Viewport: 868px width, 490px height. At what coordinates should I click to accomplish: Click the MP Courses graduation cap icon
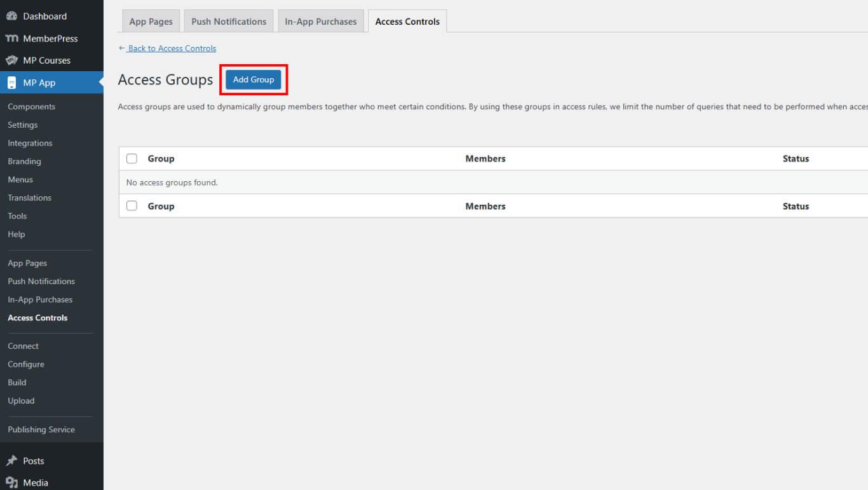tap(11, 60)
